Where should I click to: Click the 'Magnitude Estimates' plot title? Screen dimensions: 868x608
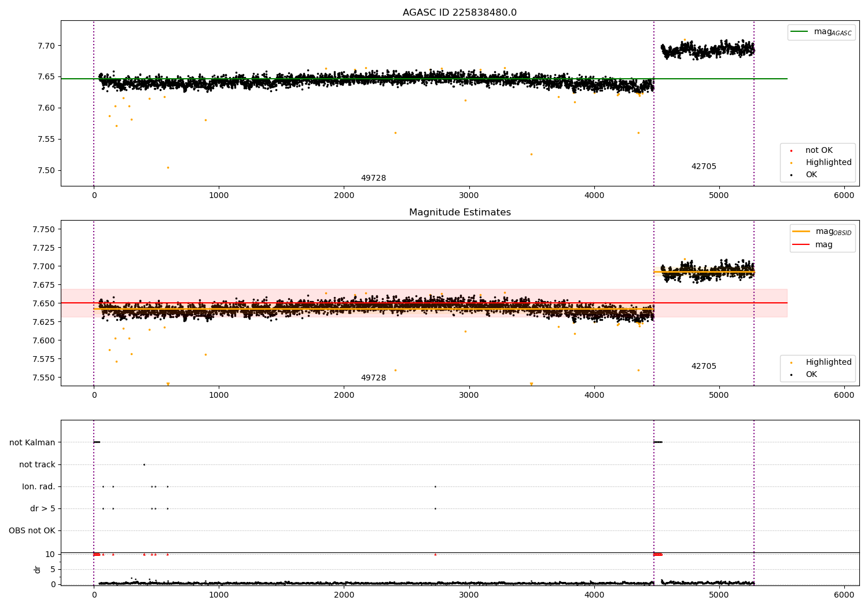[459, 213]
